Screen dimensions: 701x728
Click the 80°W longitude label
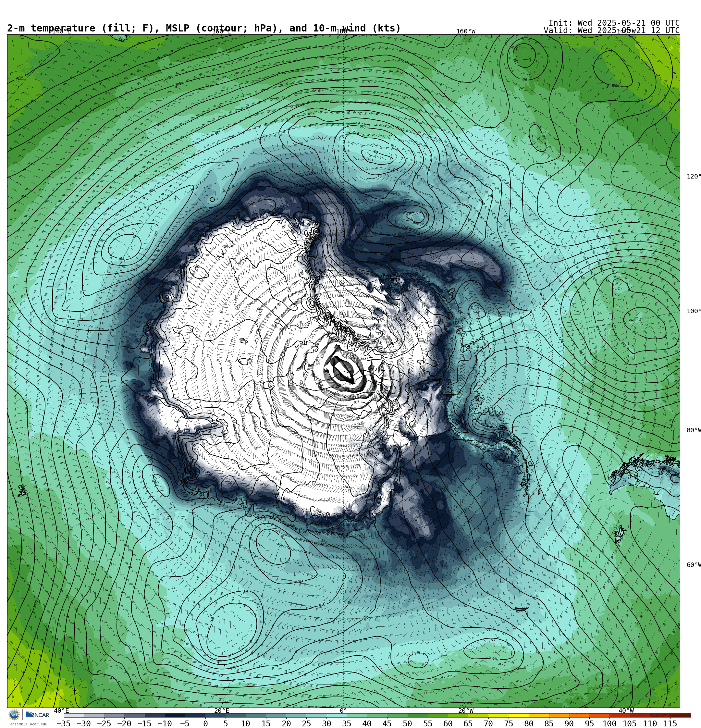[694, 430]
